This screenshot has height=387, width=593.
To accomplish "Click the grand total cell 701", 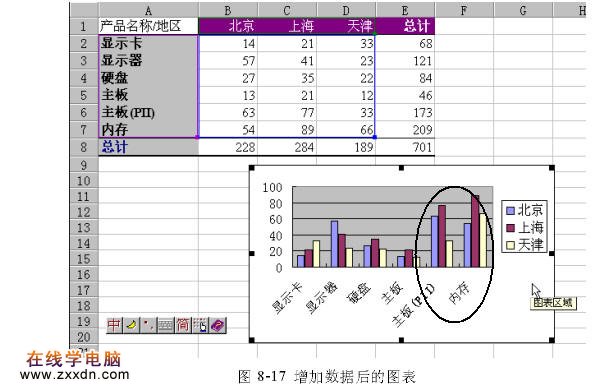I will tap(405, 147).
